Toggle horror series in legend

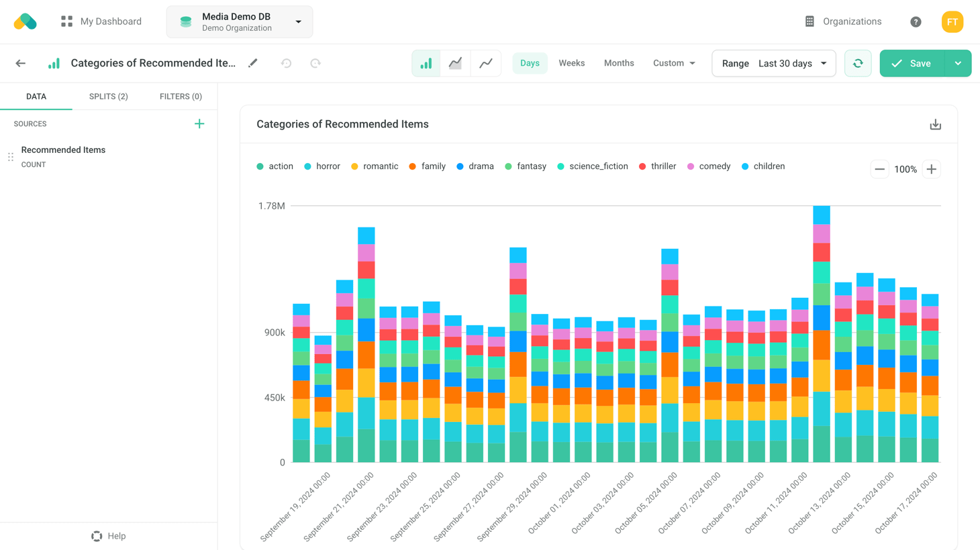point(322,166)
